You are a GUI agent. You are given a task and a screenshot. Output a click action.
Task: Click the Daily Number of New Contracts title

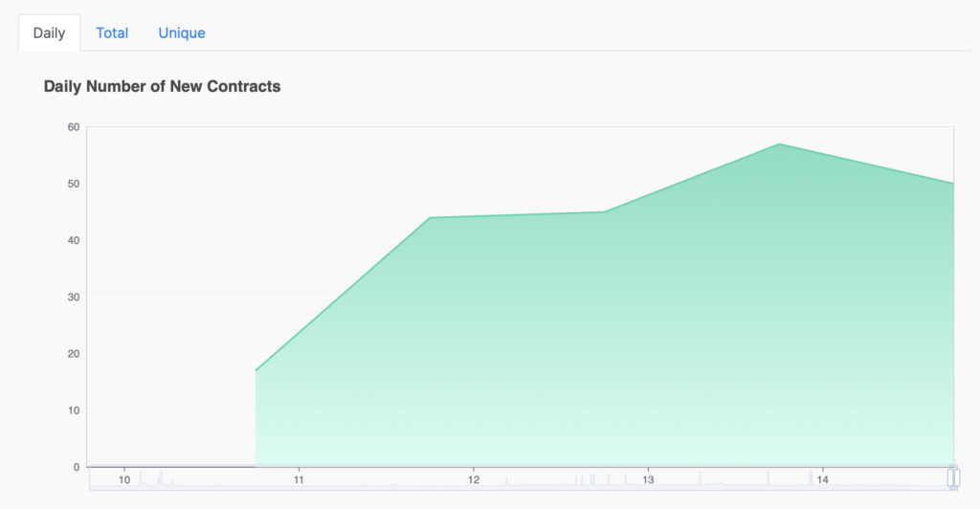click(x=162, y=86)
